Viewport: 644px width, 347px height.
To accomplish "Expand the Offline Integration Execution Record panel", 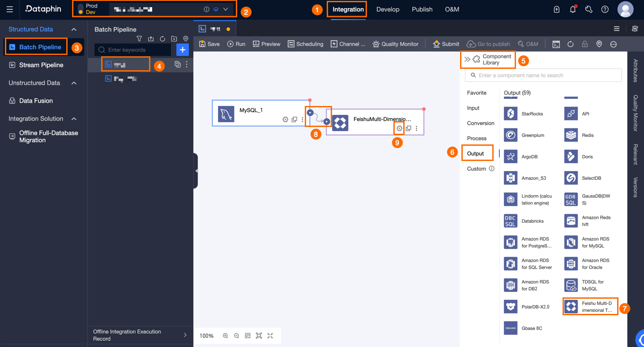I will (185, 335).
